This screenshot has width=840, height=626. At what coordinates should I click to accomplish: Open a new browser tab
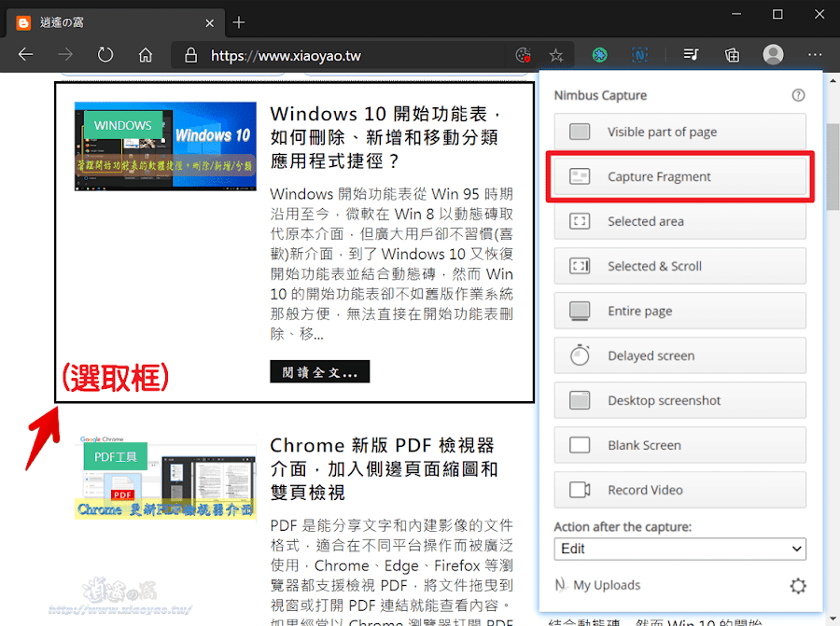tap(239, 22)
